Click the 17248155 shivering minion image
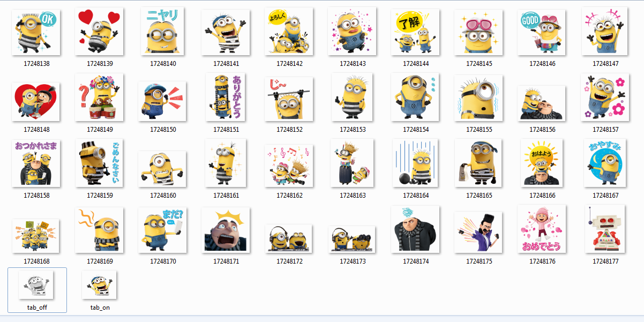Viewport: 644px width, 322px height. pyautogui.click(x=479, y=98)
